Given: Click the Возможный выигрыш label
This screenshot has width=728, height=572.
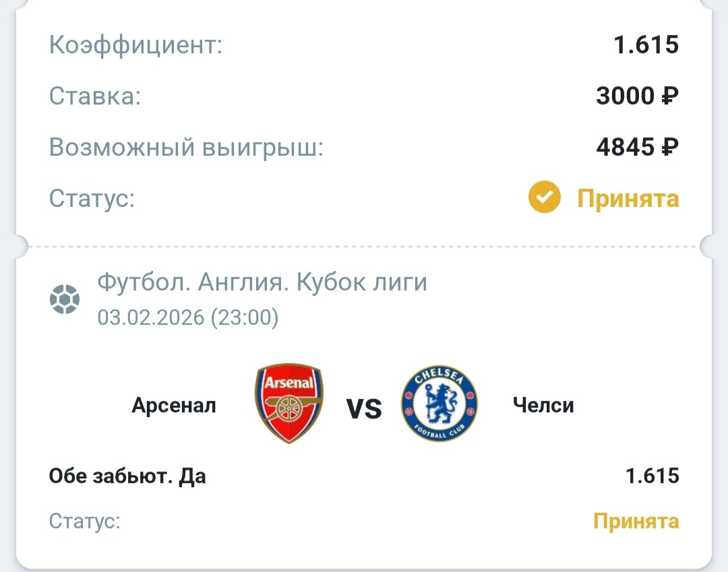Looking at the screenshot, I should pos(186,148).
